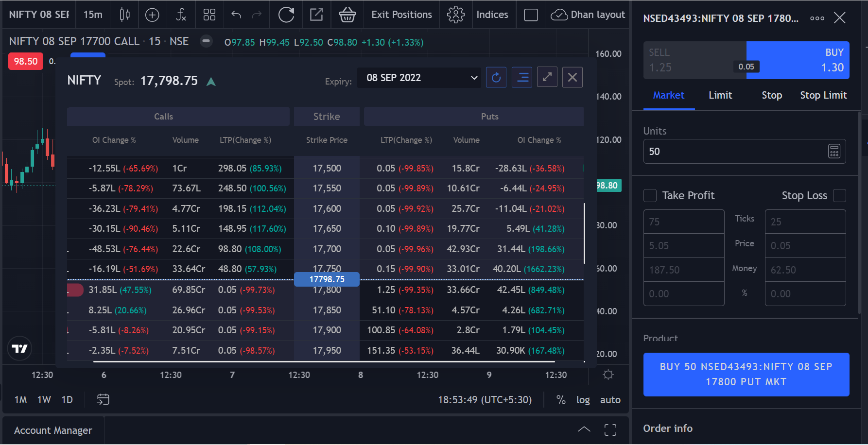This screenshot has width=868, height=445.
Task: Select the 17,700 strike price cell
Action: tap(327, 249)
